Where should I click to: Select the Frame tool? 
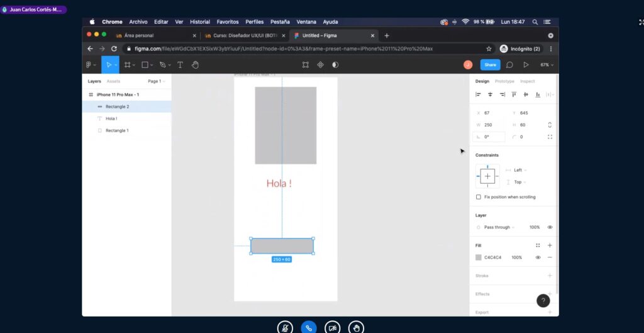127,65
